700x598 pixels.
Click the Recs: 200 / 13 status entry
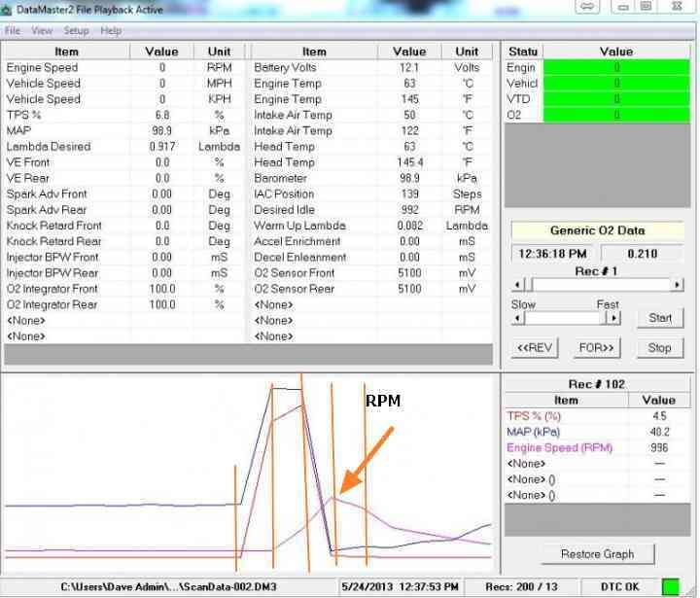click(521, 587)
